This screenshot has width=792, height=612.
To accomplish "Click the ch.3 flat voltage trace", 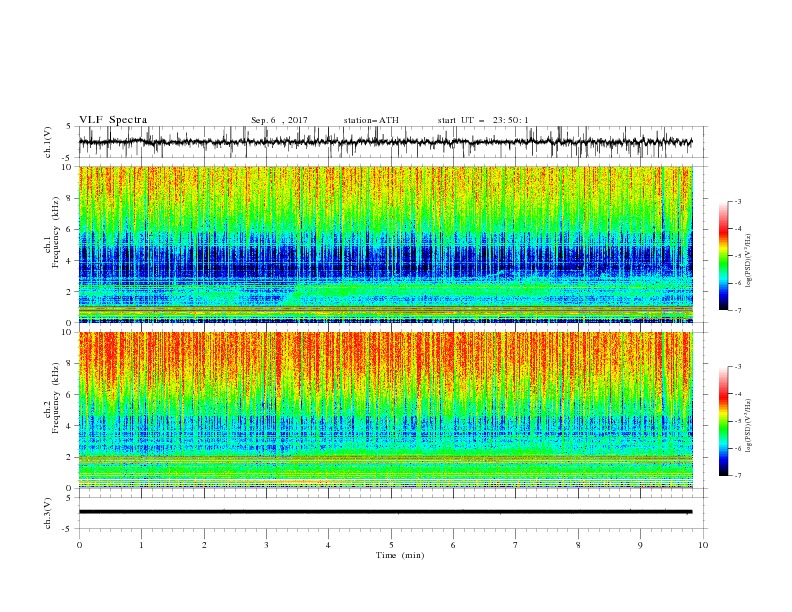I will pyautogui.click(x=385, y=512).
